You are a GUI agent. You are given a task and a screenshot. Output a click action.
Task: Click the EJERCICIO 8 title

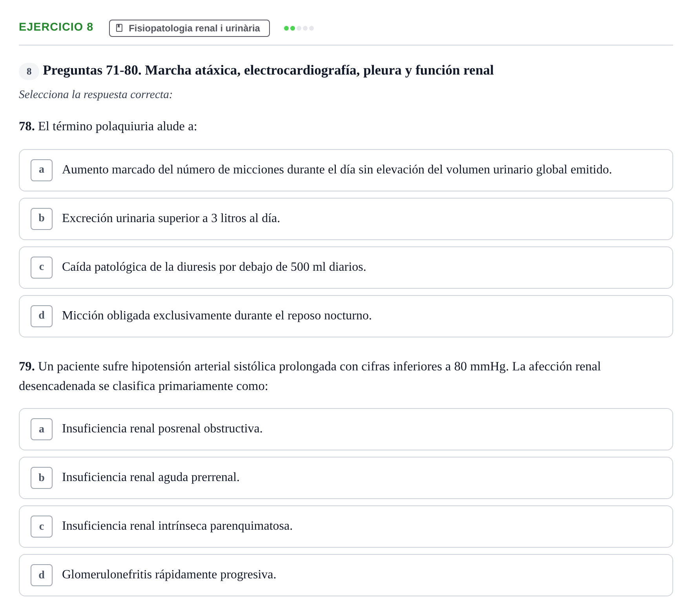[56, 27]
